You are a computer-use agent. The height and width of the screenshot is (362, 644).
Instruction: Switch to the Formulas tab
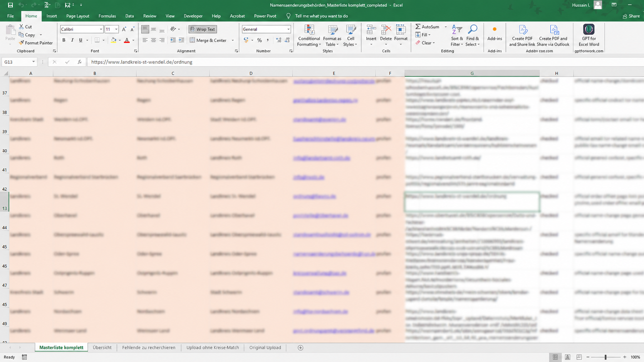107,16
